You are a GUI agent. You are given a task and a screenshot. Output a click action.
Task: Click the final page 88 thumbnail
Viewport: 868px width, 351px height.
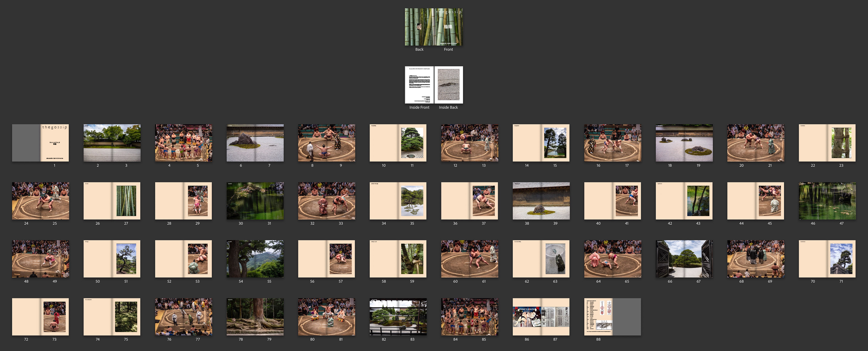[x=598, y=317]
